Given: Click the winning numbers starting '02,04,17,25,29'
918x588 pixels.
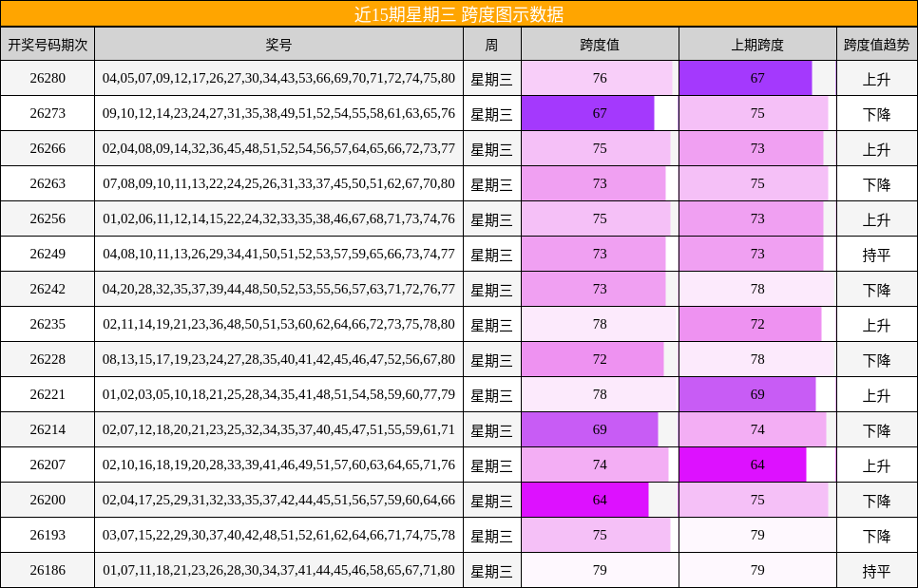Looking at the screenshot, I should 278,500.
